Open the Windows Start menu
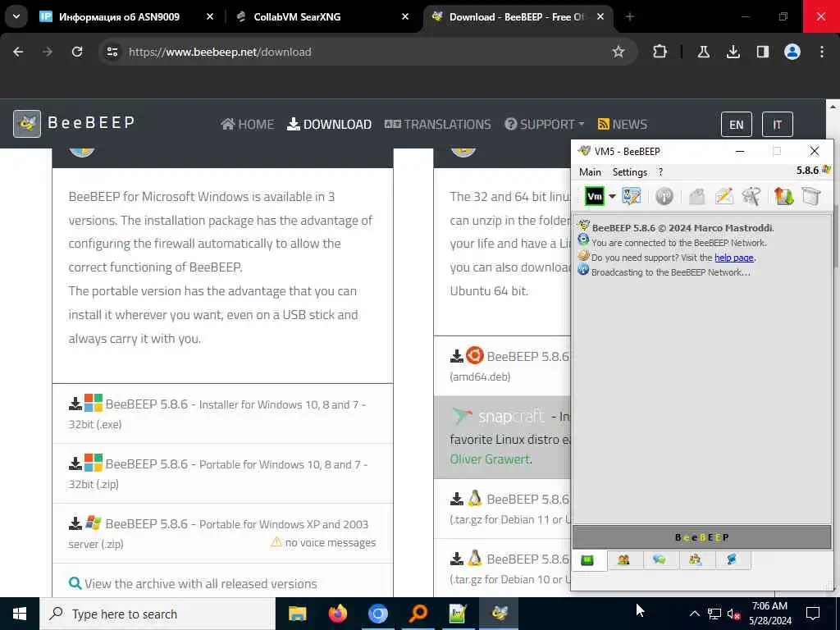Screen dimensions: 840x630 point(20,614)
